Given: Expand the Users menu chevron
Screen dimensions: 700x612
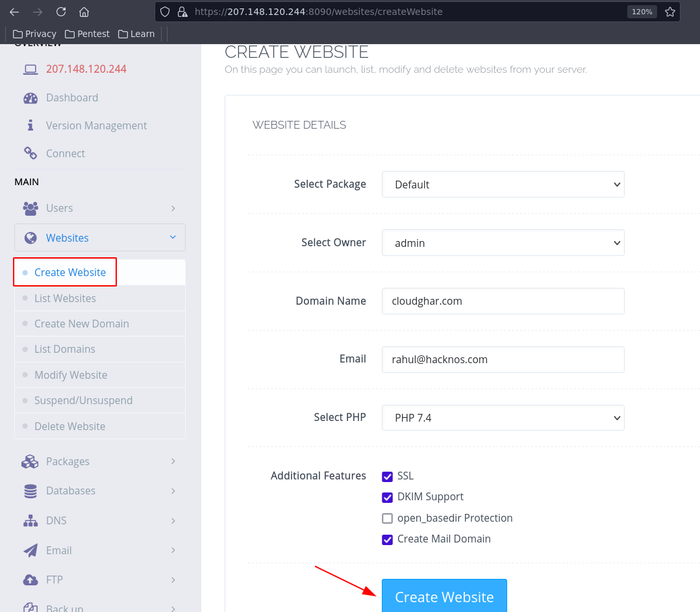Looking at the screenshot, I should click(x=173, y=208).
